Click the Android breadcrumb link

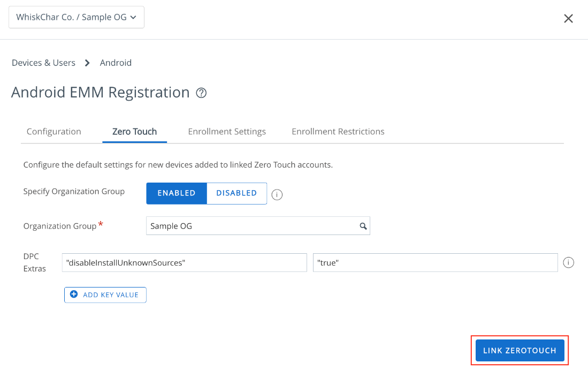point(116,63)
